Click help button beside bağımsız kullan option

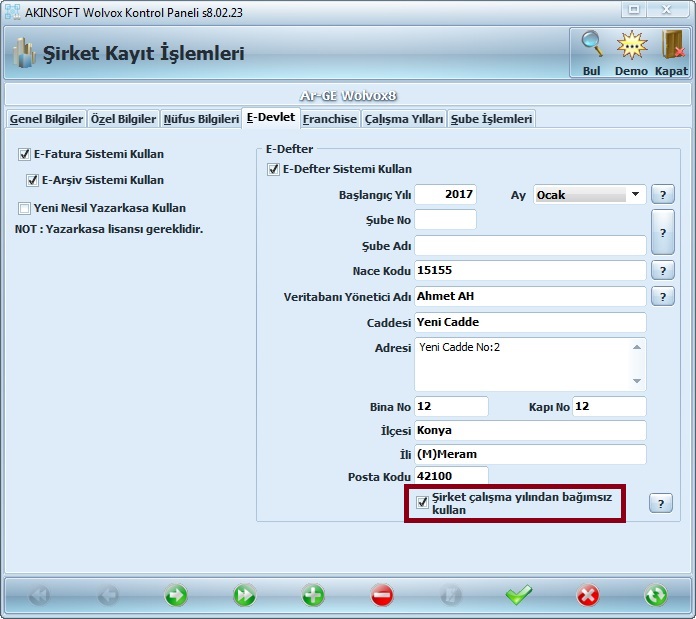660,503
